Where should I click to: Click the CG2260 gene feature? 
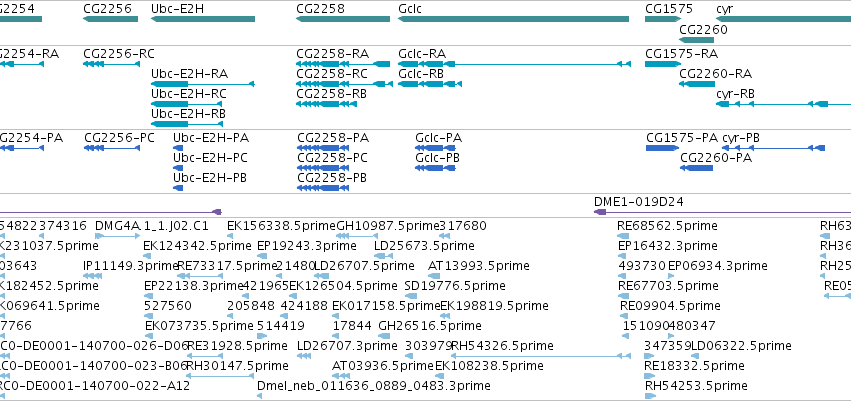pyautogui.click(x=697, y=40)
